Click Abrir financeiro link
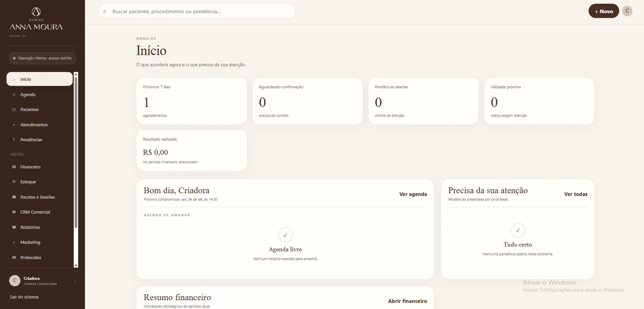The image size is (644, 309). [x=407, y=301]
